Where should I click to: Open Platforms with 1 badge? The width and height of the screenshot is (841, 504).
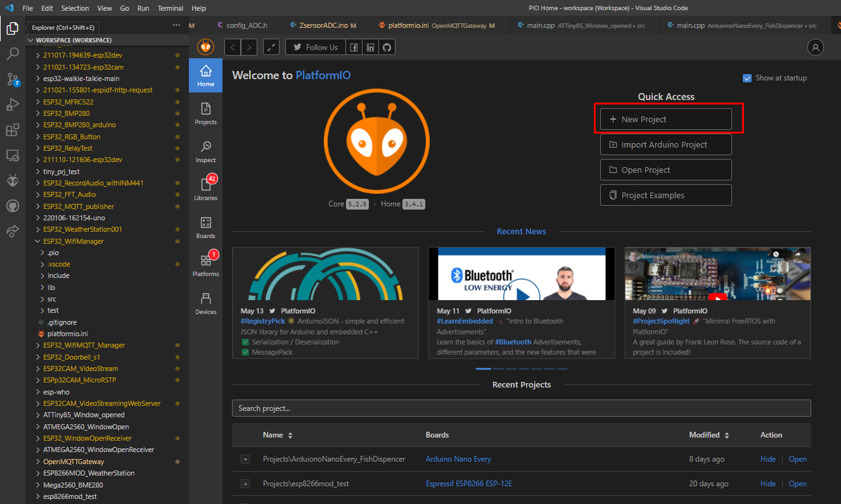[x=205, y=265]
